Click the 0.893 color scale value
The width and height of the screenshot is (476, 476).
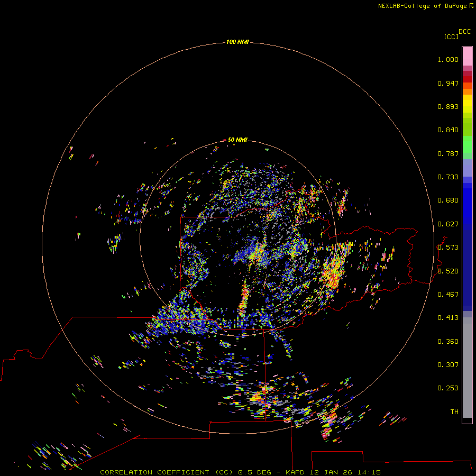(x=448, y=106)
